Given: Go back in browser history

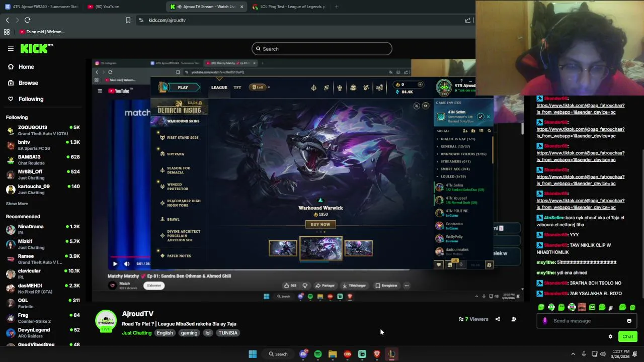Looking at the screenshot, I should [8, 20].
